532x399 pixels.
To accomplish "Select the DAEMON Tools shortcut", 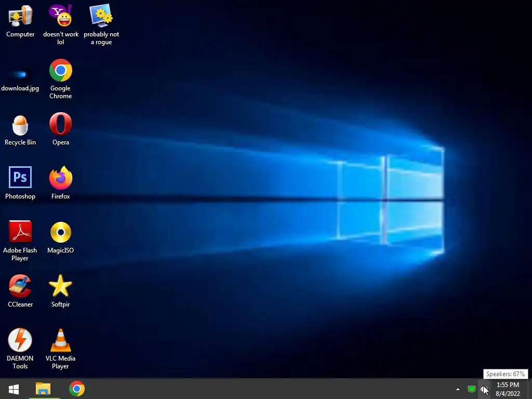I will [x=20, y=340].
